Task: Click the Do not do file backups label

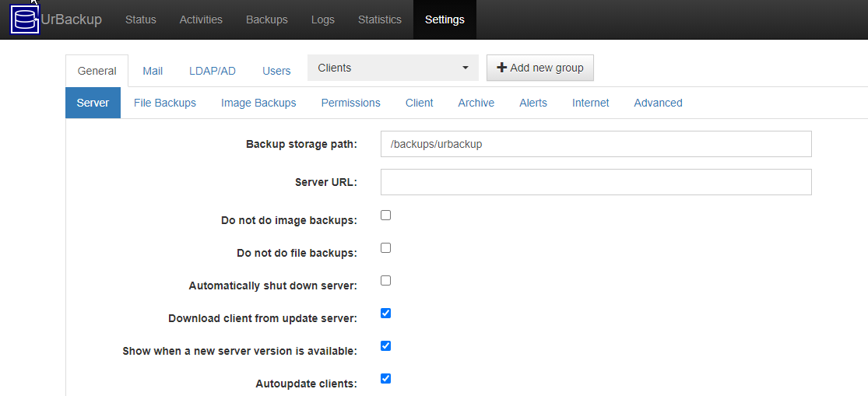Action: tap(297, 254)
